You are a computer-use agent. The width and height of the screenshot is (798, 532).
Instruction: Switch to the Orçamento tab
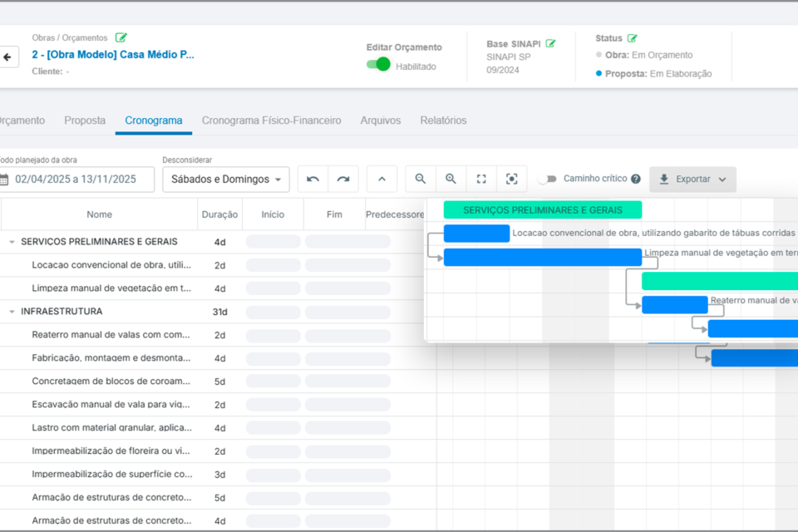[22, 121]
